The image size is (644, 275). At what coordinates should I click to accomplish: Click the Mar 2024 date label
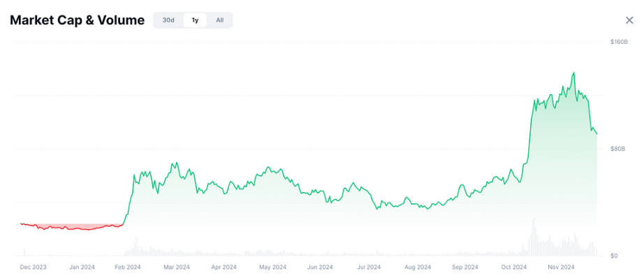177,267
